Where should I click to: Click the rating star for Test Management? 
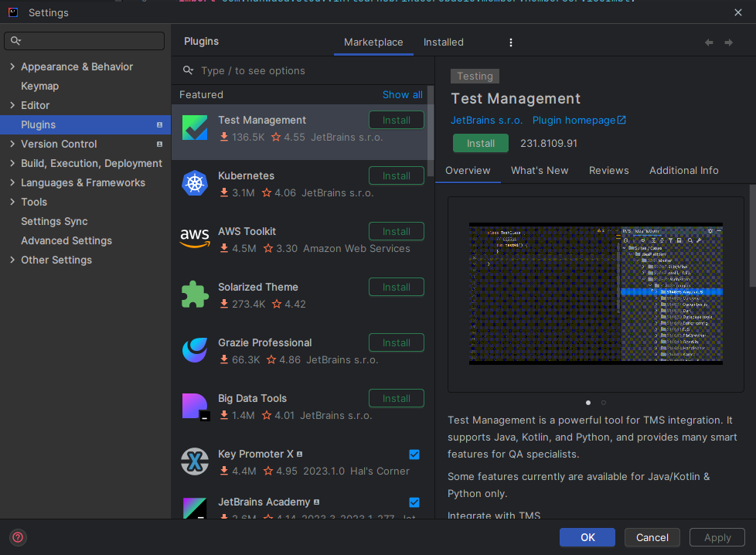click(276, 138)
